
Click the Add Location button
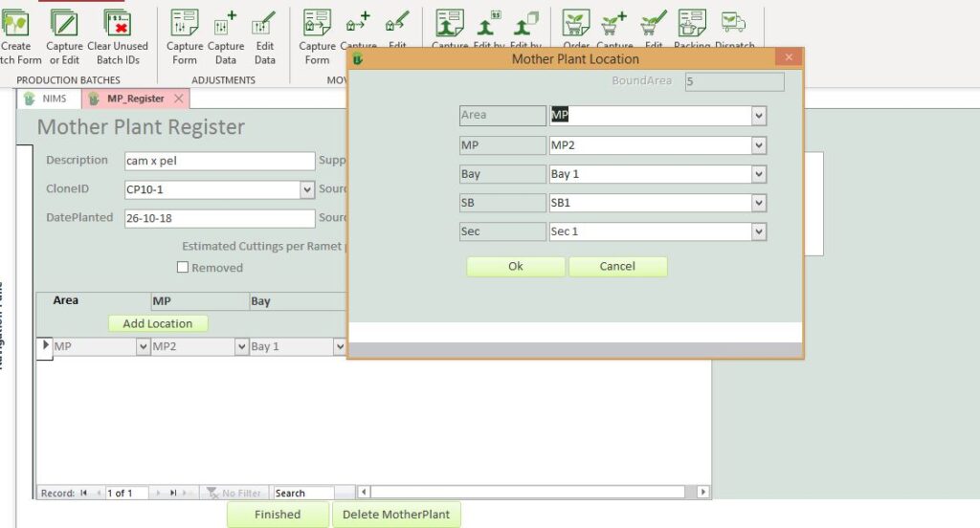(158, 324)
